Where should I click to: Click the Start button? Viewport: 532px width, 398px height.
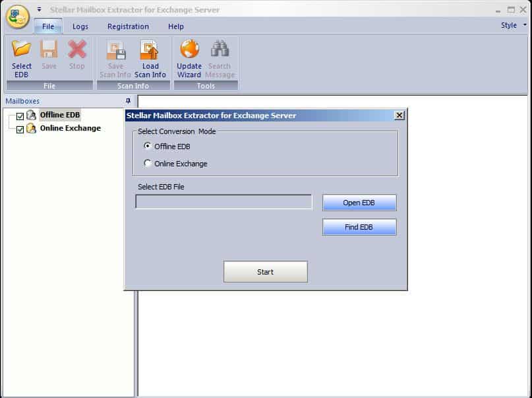click(x=265, y=272)
